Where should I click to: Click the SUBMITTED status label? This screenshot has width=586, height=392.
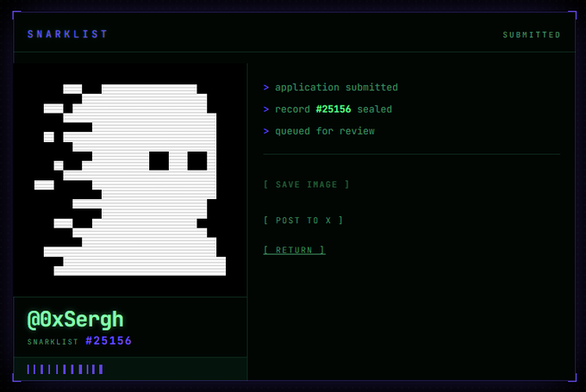532,34
